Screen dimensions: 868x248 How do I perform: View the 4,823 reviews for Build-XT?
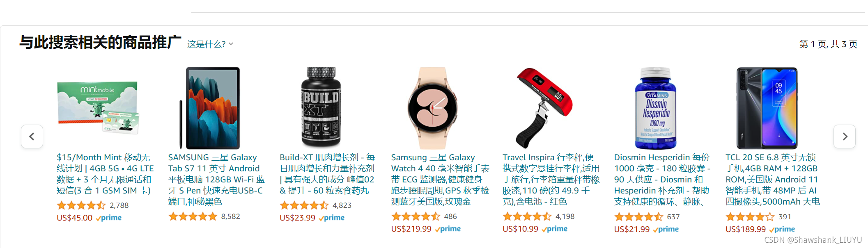coord(342,205)
